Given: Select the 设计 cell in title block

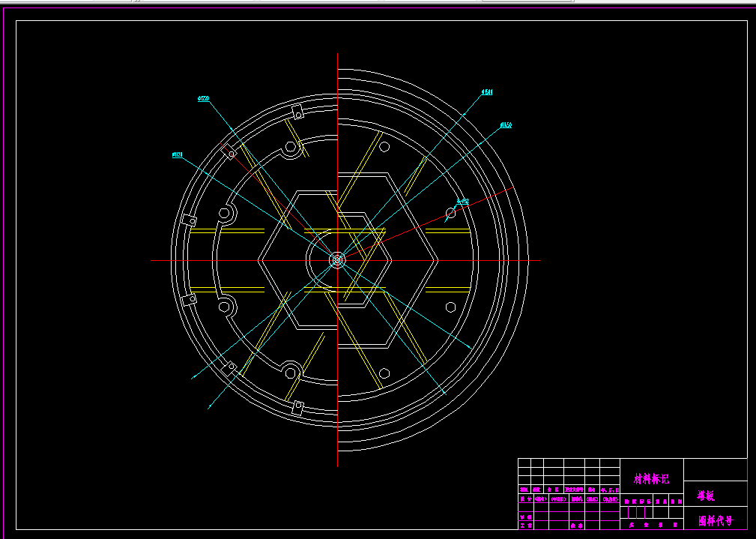Looking at the screenshot, I should coord(525,499).
